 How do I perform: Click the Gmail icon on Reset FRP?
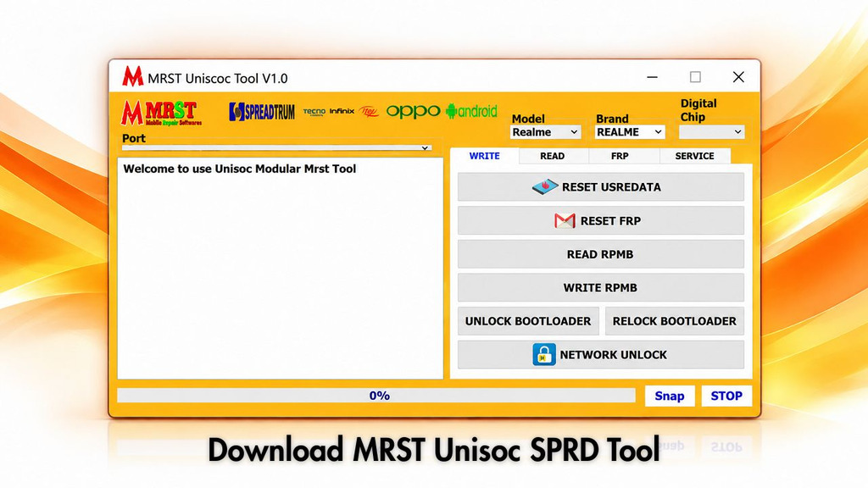coord(565,221)
